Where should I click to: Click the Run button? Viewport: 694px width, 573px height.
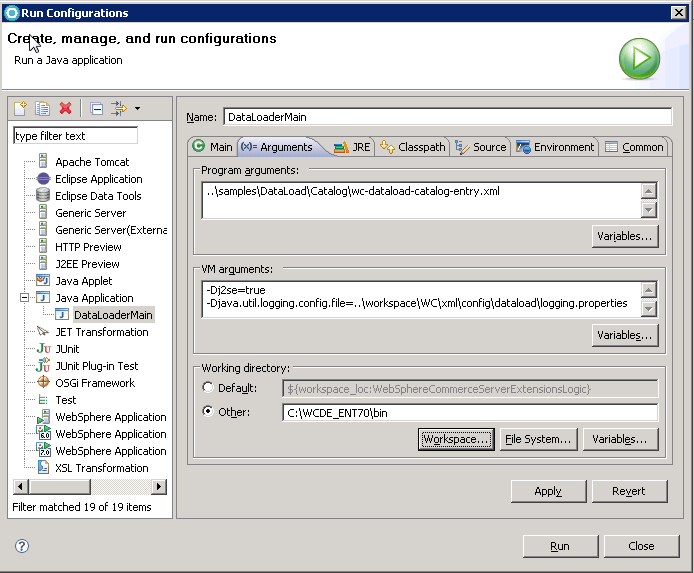[560, 546]
